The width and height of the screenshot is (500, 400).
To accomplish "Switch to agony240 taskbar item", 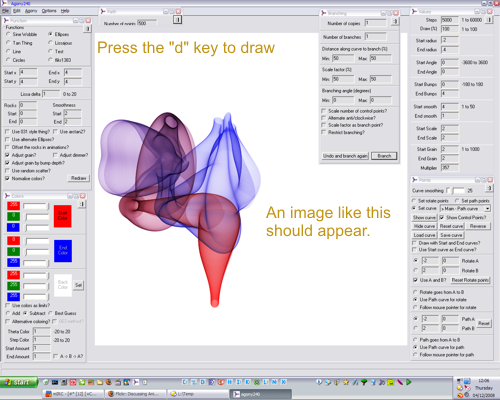I will click(261, 394).
